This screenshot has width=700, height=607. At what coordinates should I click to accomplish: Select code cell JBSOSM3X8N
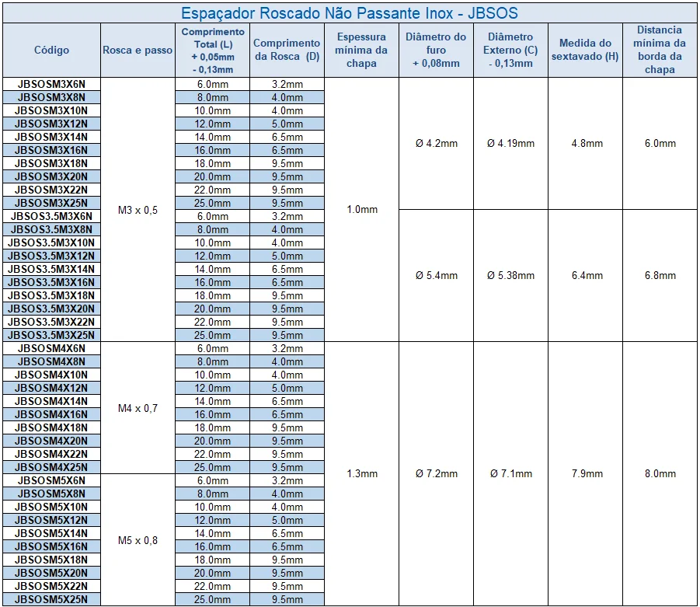click(52, 97)
